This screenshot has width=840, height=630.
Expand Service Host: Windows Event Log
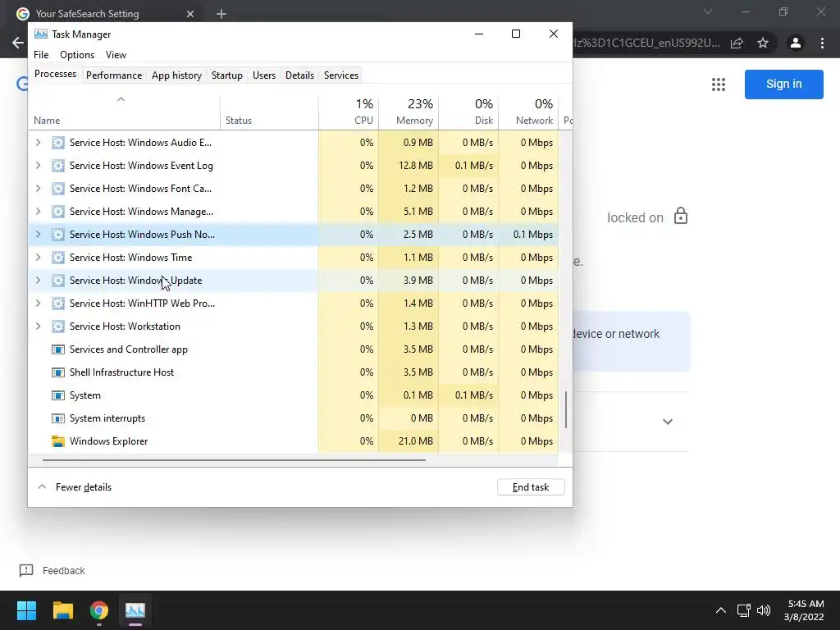[38, 166]
